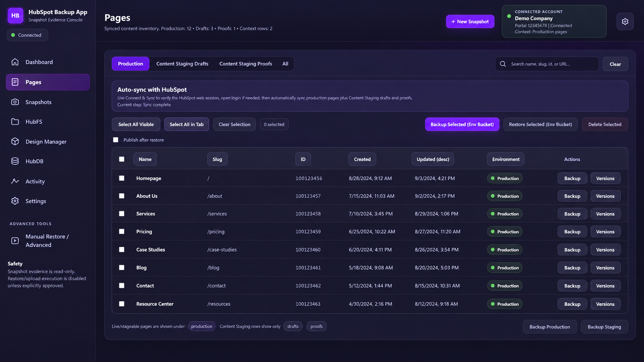
Task: Select the Pricing row checkbox
Action: point(122,232)
